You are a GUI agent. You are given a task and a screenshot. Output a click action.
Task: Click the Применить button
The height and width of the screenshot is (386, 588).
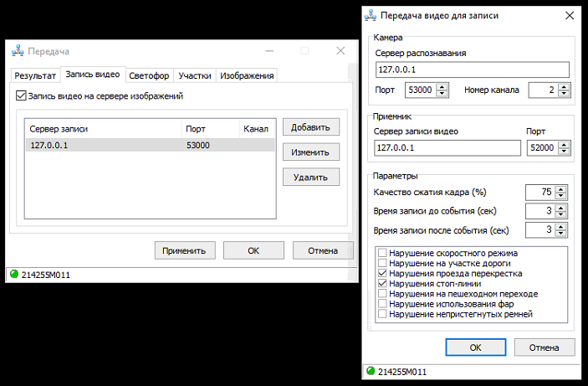[185, 250]
